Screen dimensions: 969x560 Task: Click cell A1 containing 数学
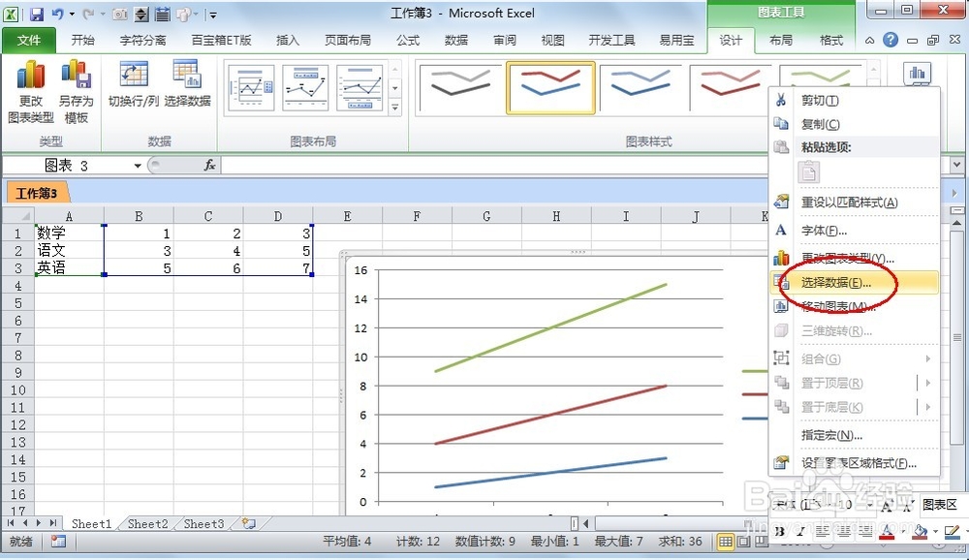(x=69, y=233)
